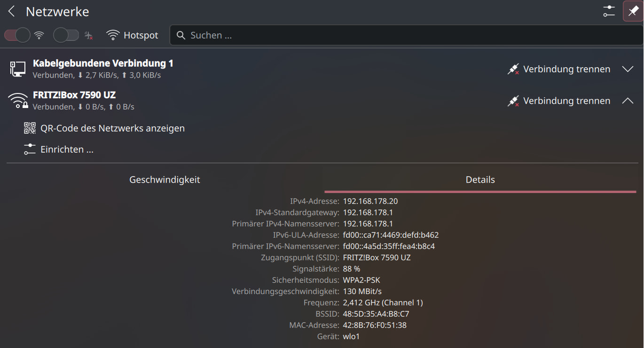Click the back arrow next to Netzwerke
This screenshot has width=644, height=348.
coord(12,12)
